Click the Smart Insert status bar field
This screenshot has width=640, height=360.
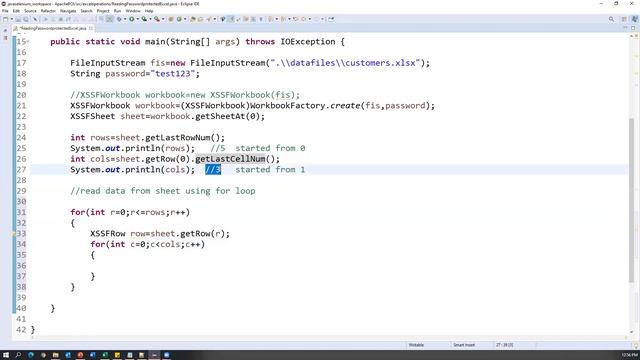click(x=464, y=345)
